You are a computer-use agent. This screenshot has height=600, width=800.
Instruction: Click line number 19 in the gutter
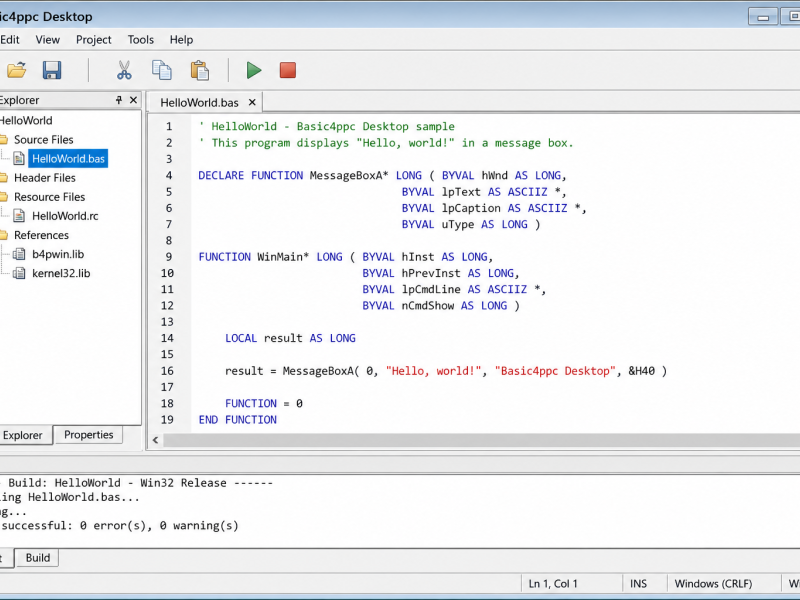[167, 419]
